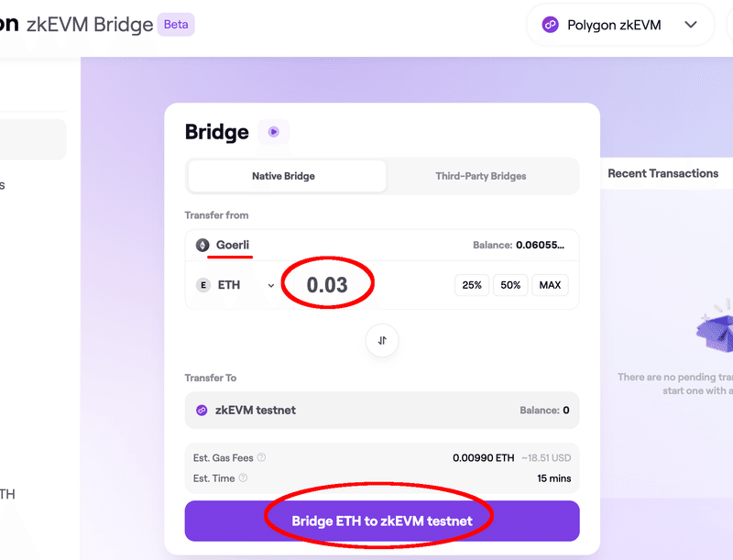Switch to the Third-Party Bridges tab
This screenshot has width=733, height=560.
pos(480,176)
